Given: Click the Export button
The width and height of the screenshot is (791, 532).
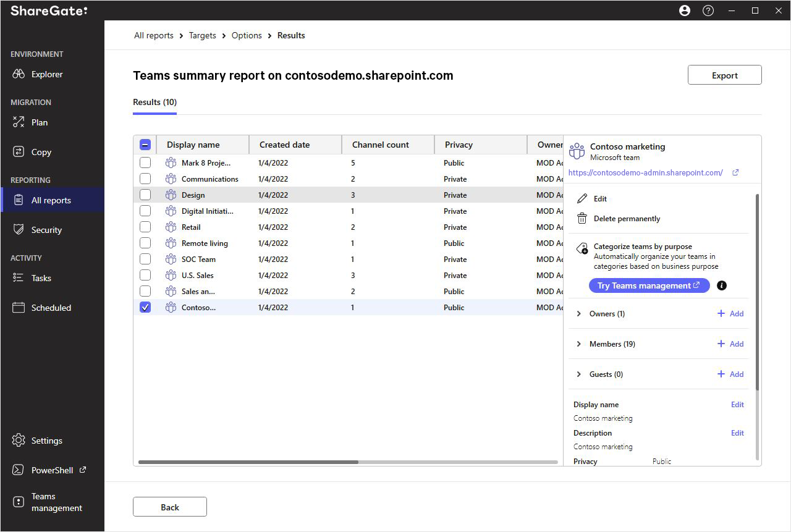Looking at the screenshot, I should (x=724, y=75).
